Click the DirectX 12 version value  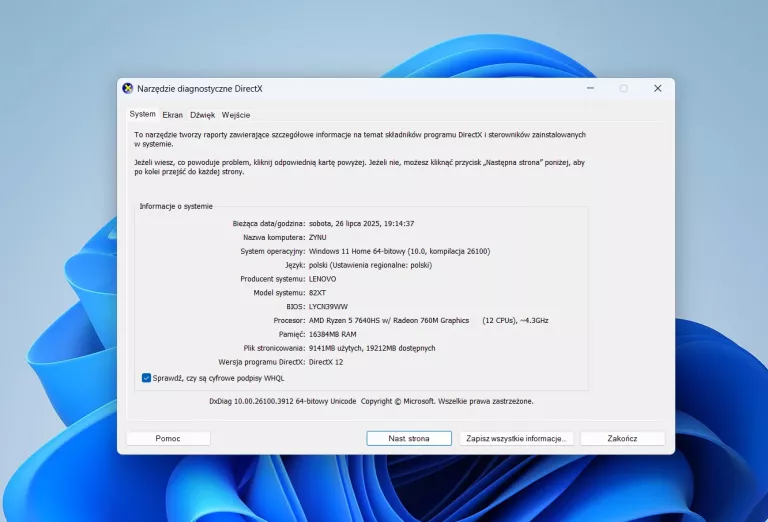point(326,362)
